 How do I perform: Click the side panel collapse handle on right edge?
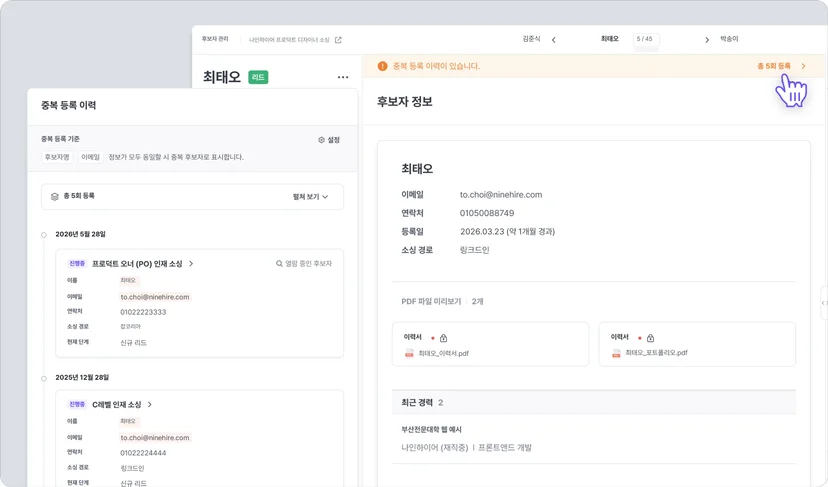824,303
